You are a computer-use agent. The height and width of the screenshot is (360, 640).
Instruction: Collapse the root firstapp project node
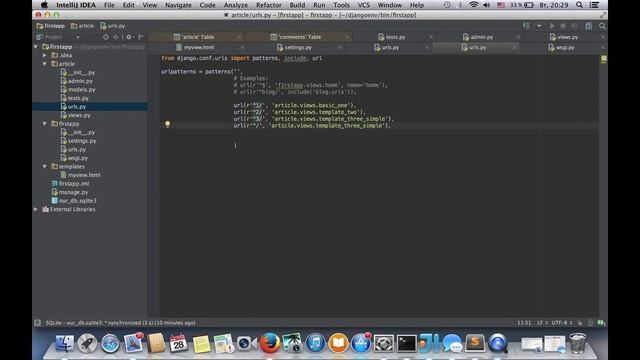[x=36, y=47]
